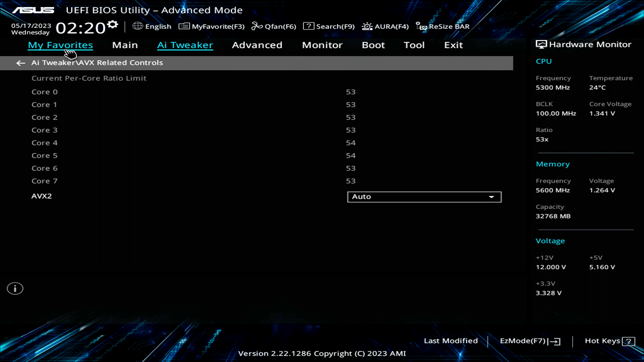The image size is (644, 362).
Task: Click the globe icon next to English
Action: [x=138, y=26]
